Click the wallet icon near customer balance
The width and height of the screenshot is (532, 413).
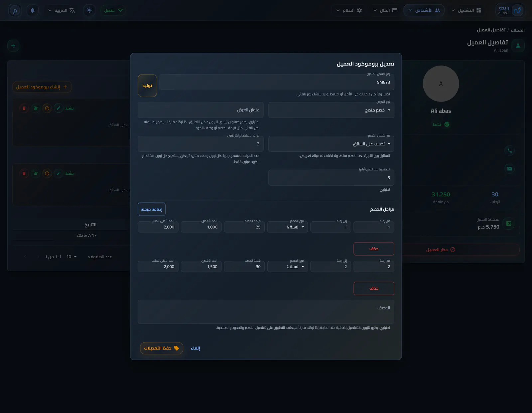[x=508, y=224]
